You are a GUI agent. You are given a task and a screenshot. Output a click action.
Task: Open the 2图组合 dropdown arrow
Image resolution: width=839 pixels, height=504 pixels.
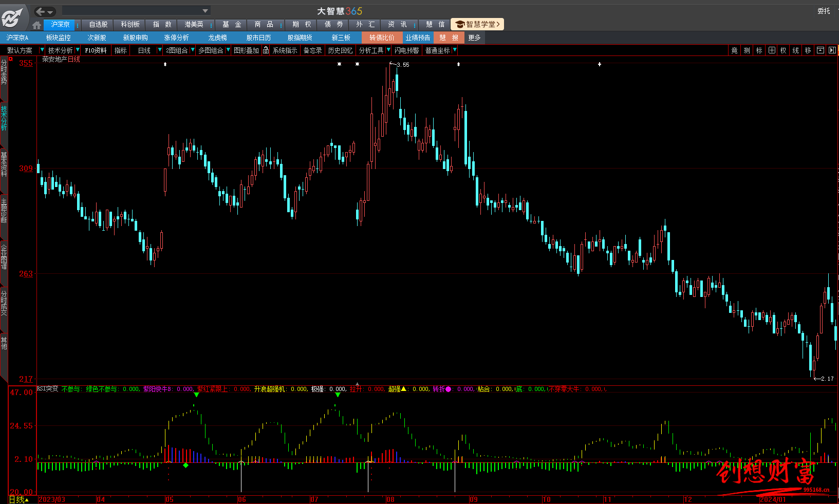coord(193,50)
